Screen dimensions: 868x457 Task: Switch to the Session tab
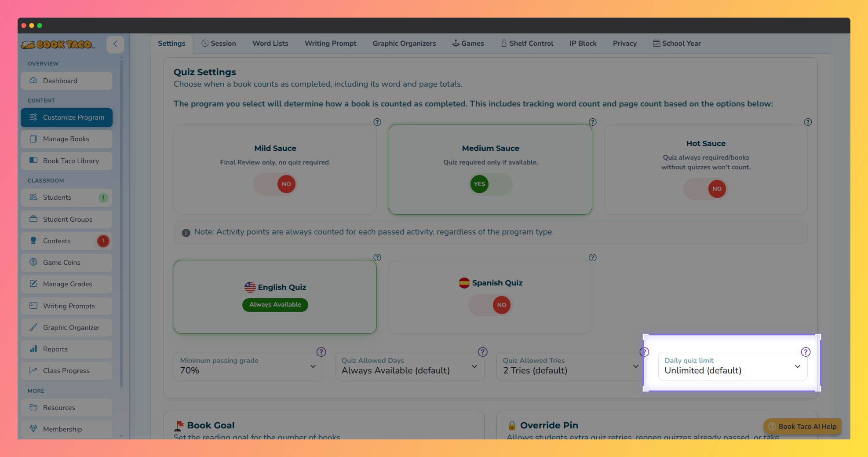[x=219, y=44]
